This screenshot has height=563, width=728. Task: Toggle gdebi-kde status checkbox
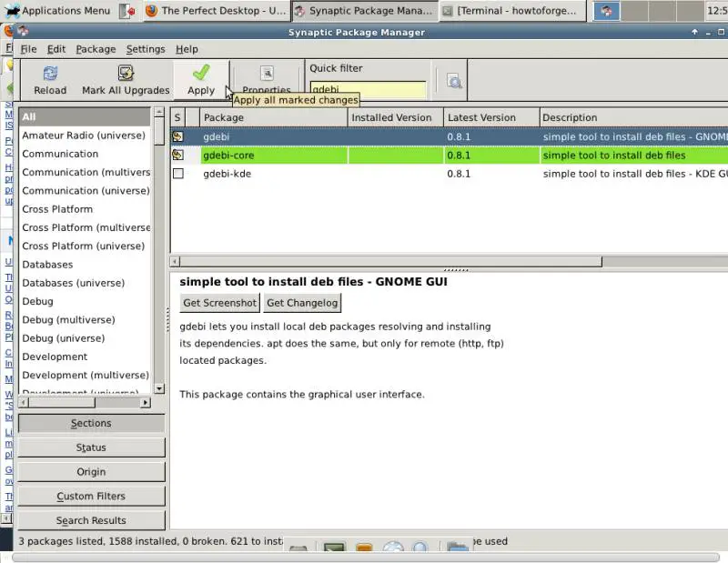coord(177,174)
